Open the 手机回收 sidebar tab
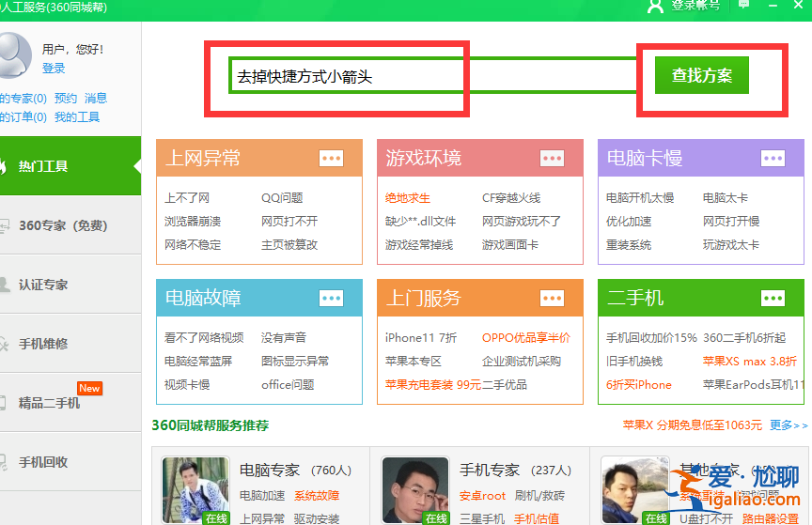812x525 pixels. click(x=70, y=462)
